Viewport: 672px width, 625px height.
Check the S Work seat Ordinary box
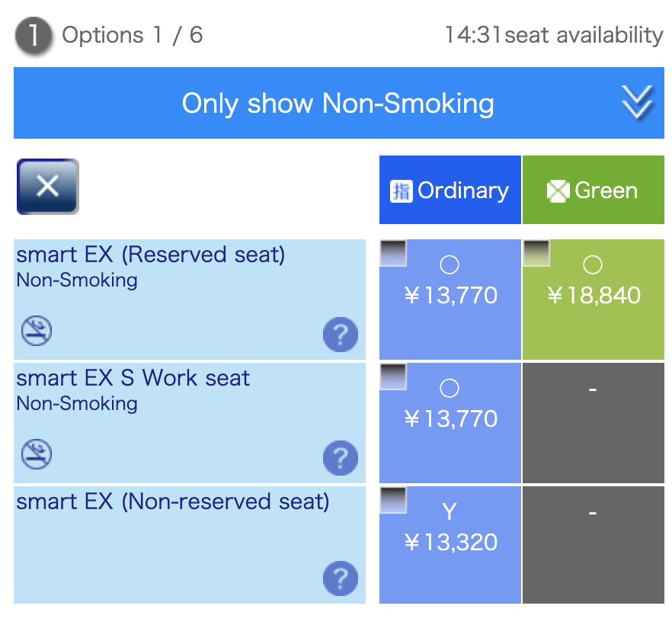393,377
